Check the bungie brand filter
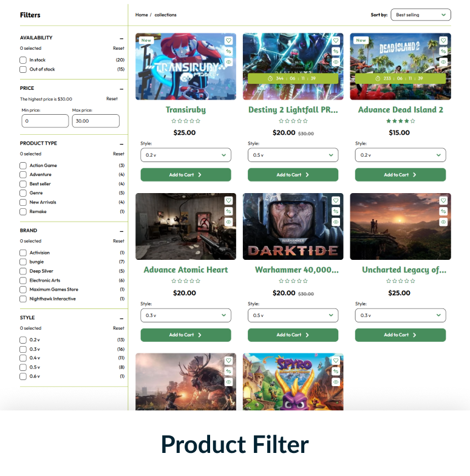The width and height of the screenshot is (470, 476). point(23,262)
